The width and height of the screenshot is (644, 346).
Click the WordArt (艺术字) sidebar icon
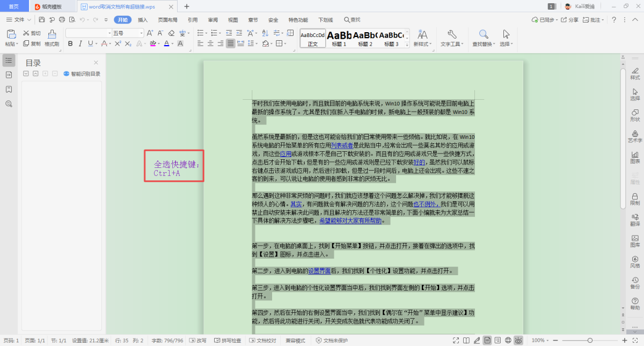(635, 134)
